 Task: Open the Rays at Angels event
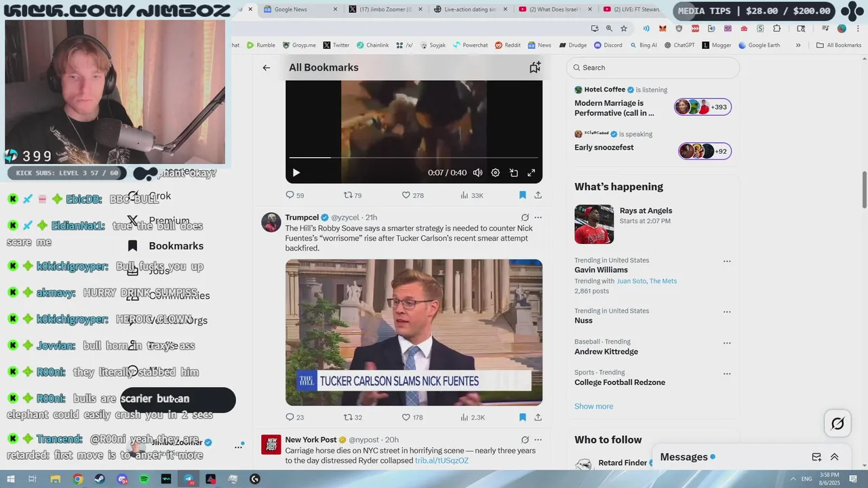(652, 224)
